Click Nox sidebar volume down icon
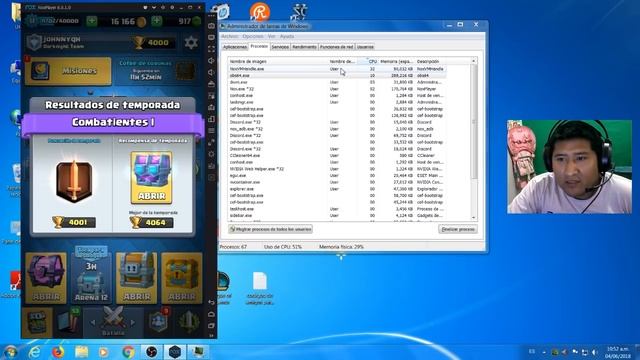This screenshot has width=640, height=360. coord(211,72)
